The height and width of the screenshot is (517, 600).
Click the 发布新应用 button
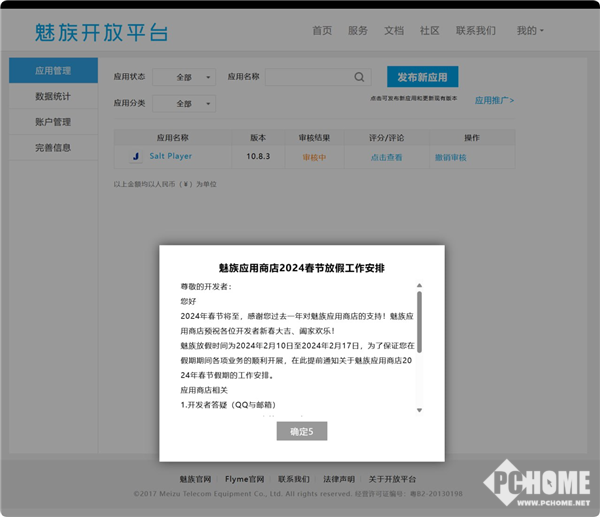pyautogui.click(x=422, y=77)
